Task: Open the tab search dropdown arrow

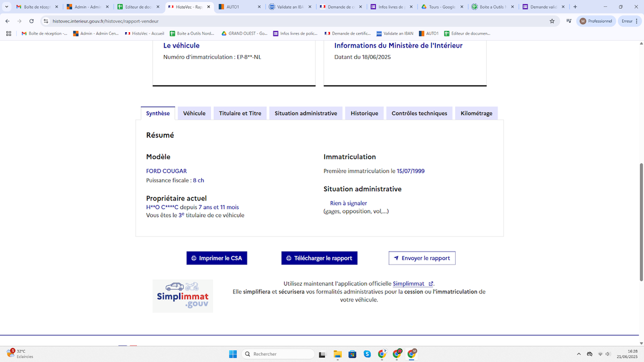Action: pos(6,7)
